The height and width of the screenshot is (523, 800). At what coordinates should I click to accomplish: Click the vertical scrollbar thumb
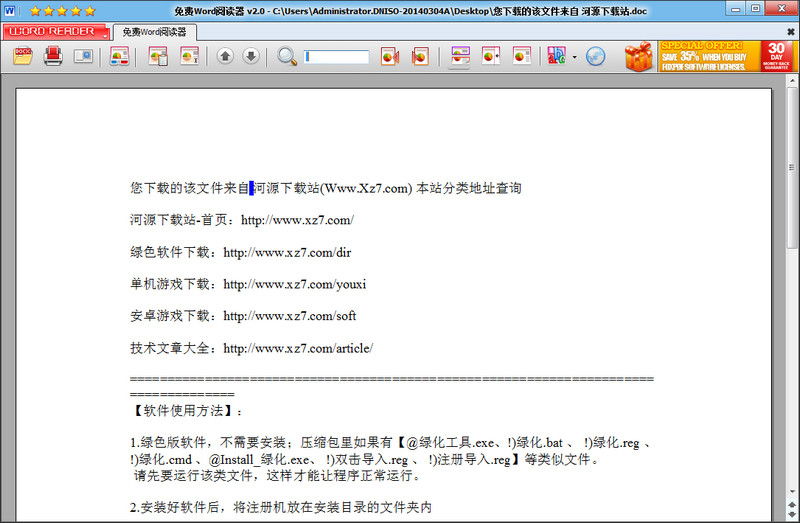792,167
